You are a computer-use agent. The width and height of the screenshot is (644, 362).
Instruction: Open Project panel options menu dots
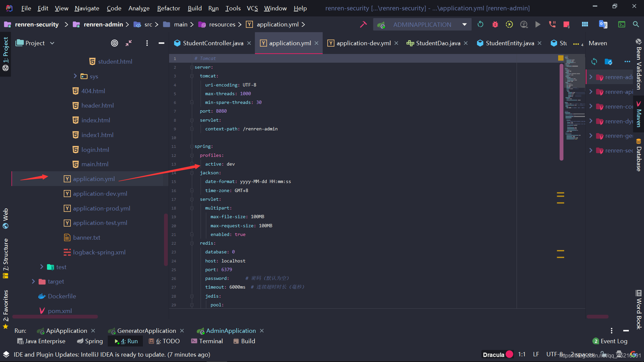[x=147, y=43]
